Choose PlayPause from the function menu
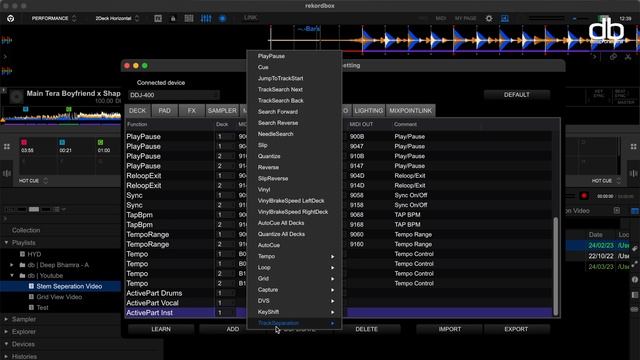640x360 pixels. click(x=294, y=56)
